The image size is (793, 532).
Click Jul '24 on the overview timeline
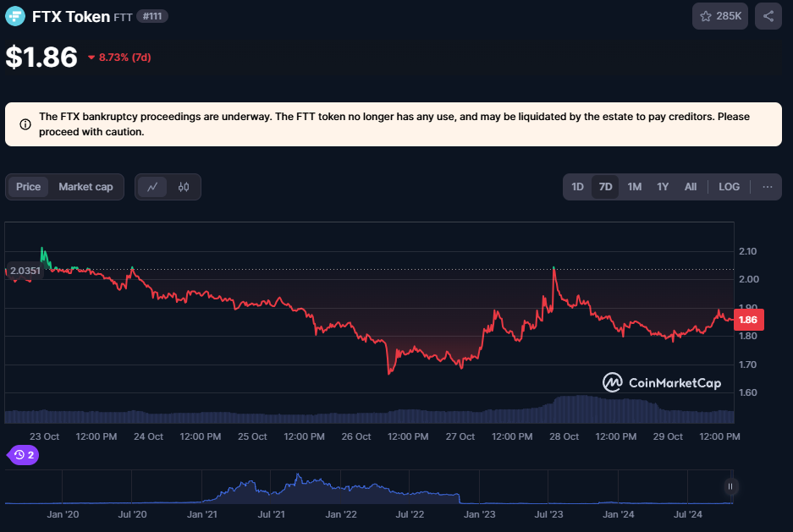[688, 514]
